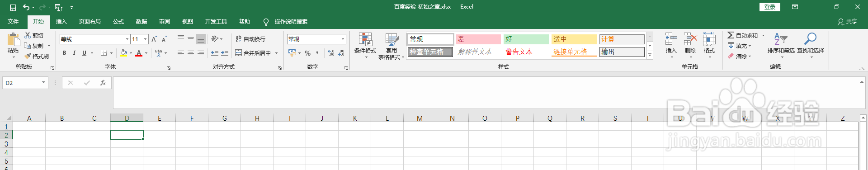This screenshot has width=868, height=170.
Task: Decrease font size with the smaller A icon
Action: coord(164,39)
